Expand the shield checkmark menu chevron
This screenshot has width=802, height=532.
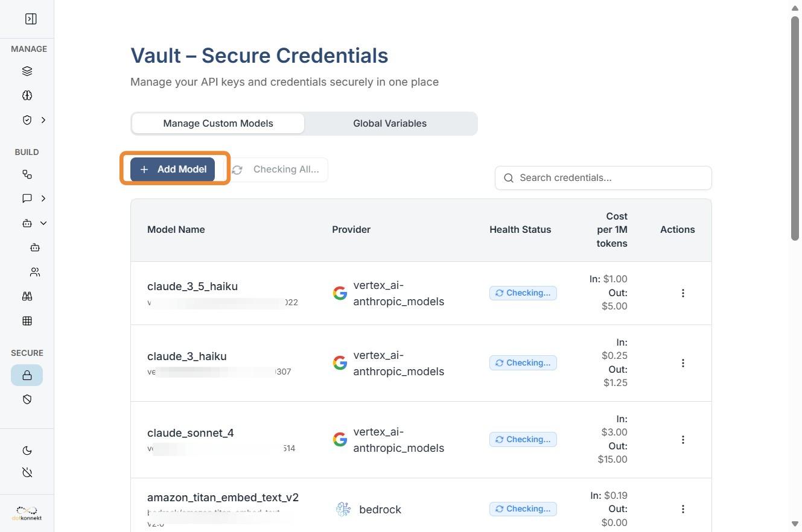43,120
